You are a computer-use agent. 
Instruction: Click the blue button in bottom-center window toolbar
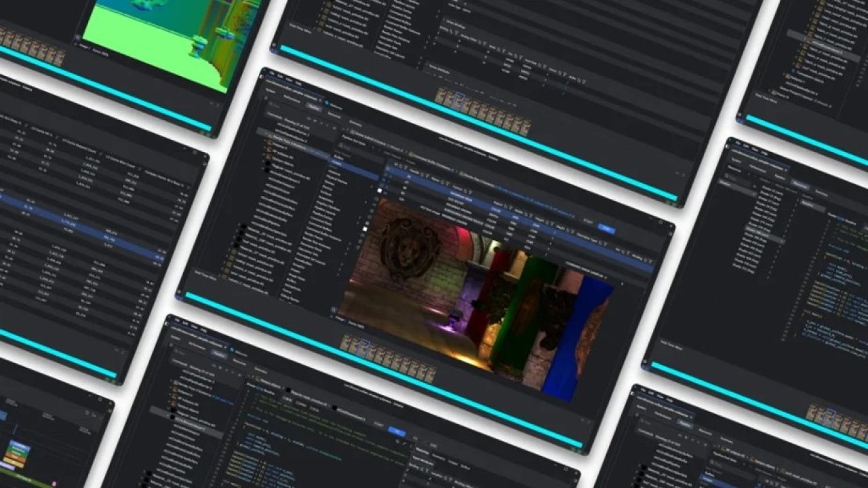coord(397,432)
